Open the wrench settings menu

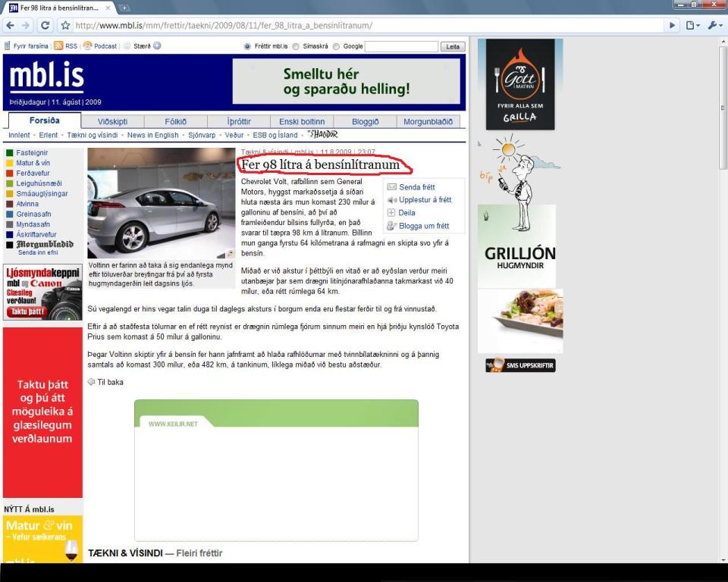tap(714, 26)
